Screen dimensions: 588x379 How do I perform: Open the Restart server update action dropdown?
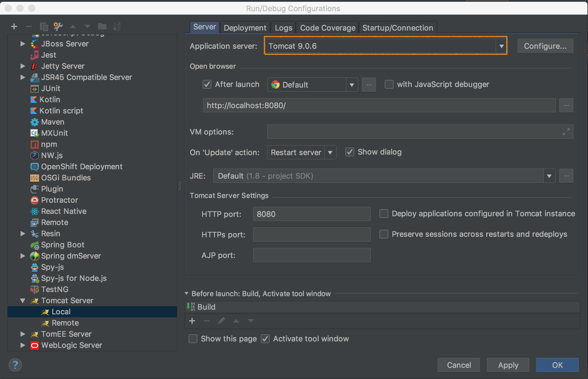pyautogui.click(x=330, y=152)
